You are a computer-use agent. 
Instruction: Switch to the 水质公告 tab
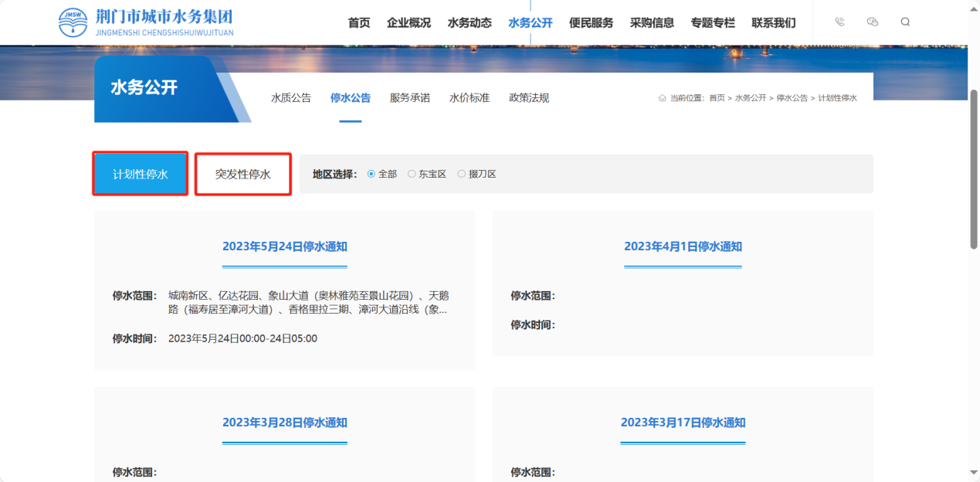[291, 98]
